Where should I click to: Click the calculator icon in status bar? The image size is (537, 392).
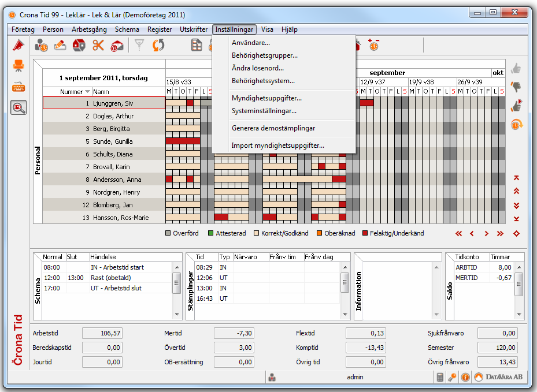[440, 377]
